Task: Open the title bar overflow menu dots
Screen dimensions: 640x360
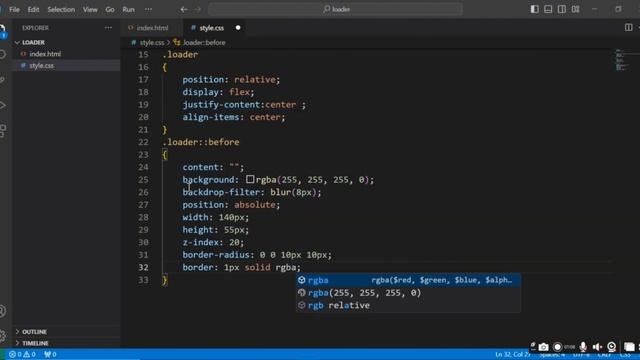Action: tap(148, 9)
